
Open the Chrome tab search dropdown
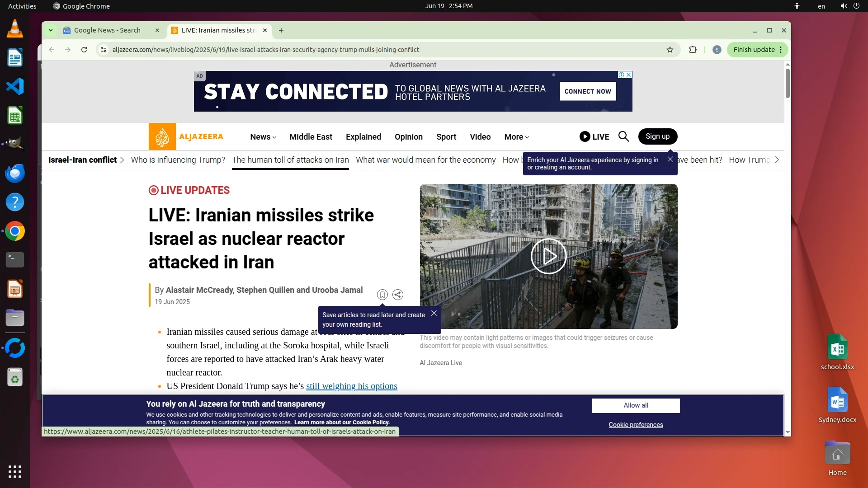tap(51, 30)
